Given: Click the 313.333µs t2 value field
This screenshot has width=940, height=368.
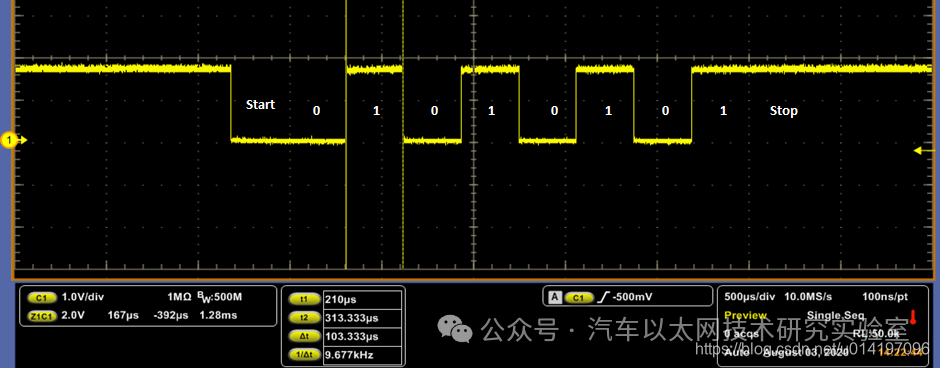Looking at the screenshot, I should click(x=362, y=318).
